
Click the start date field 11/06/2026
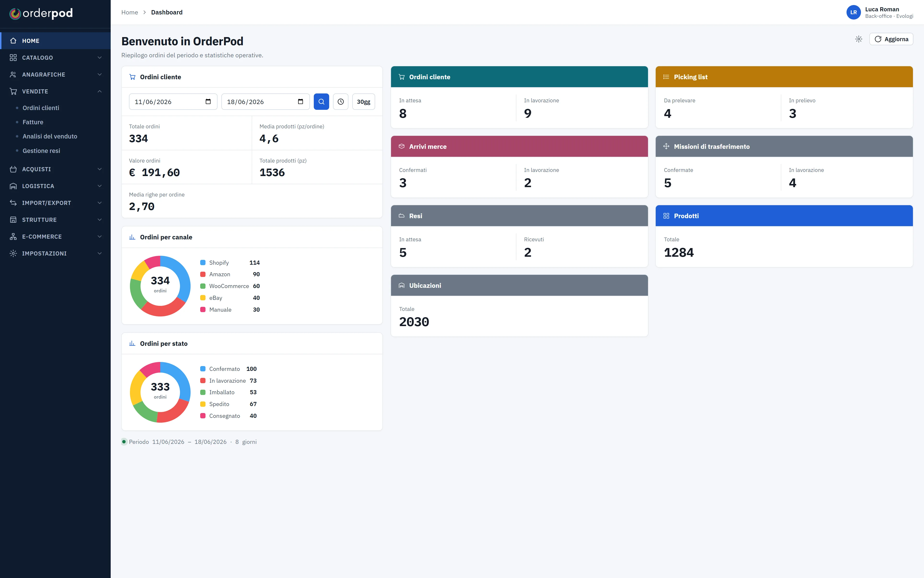[173, 102]
